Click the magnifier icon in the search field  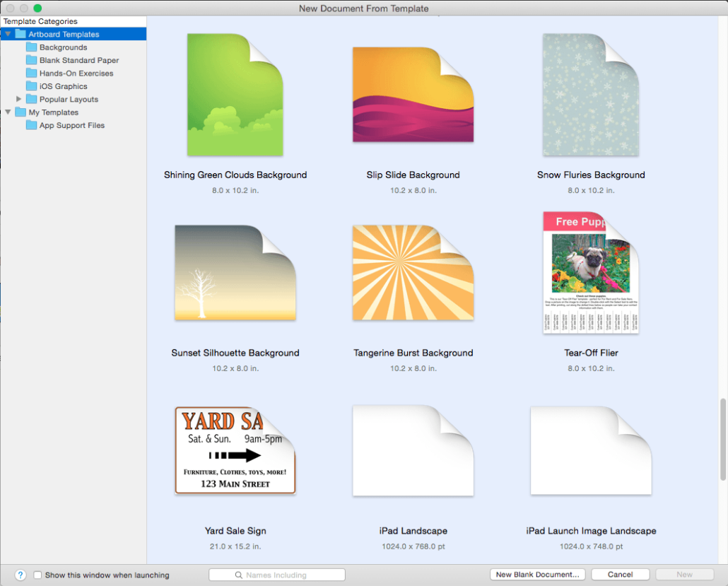(x=238, y=575)
